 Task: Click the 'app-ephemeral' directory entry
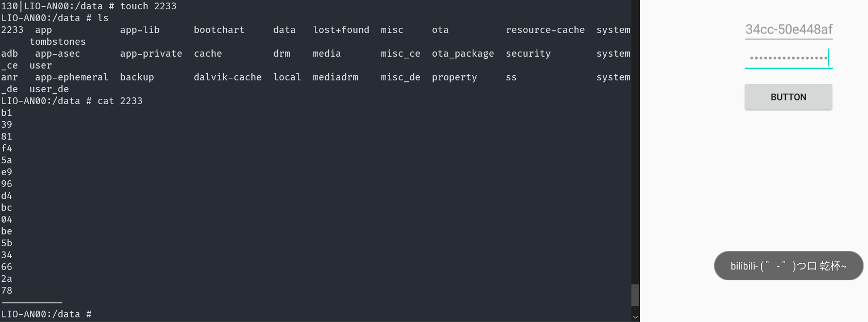(72, 77)
